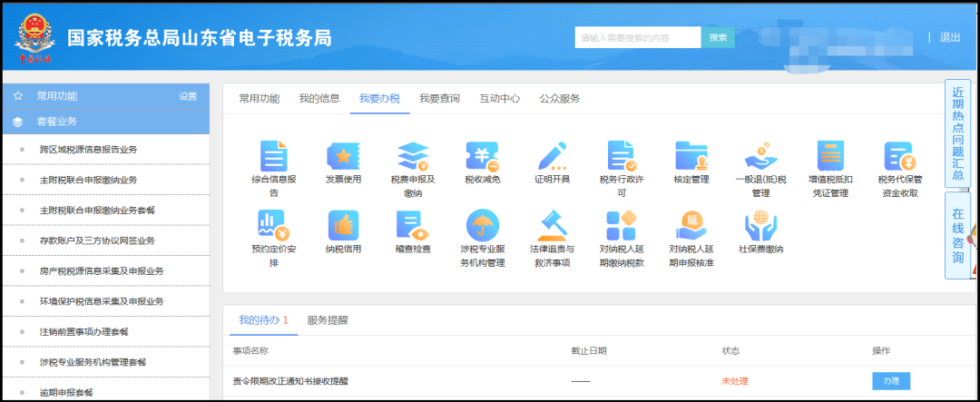The height and width of the screenshot is (402, 980).
Task: Open the 核定管理 folder icon
Action: [x=691, y=156]
